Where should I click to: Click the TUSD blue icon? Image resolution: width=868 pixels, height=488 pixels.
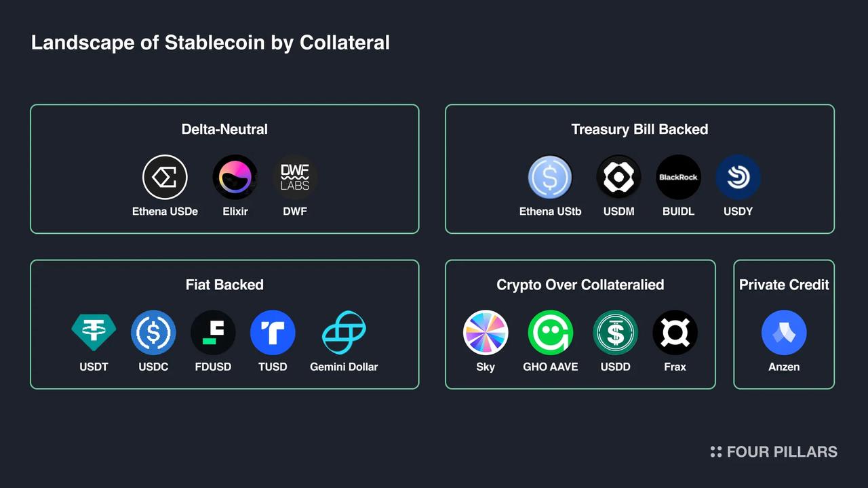coord(273,333)
